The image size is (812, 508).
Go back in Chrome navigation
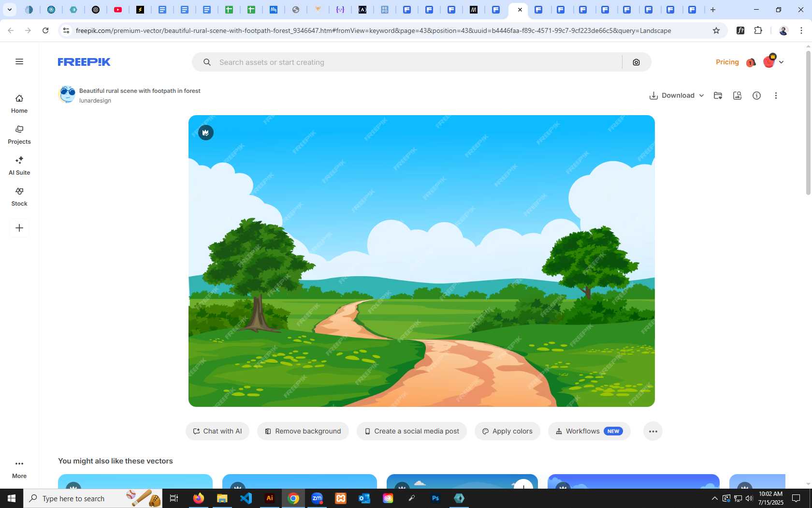tap(11, 30)
